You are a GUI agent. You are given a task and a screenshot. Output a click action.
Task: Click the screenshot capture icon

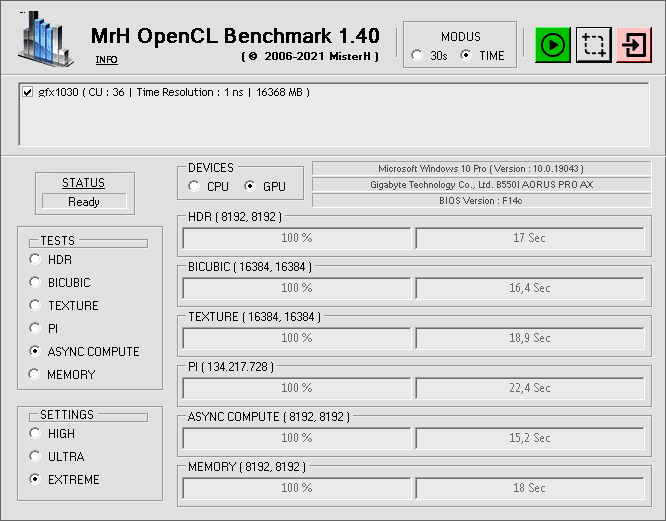point(593,45)
